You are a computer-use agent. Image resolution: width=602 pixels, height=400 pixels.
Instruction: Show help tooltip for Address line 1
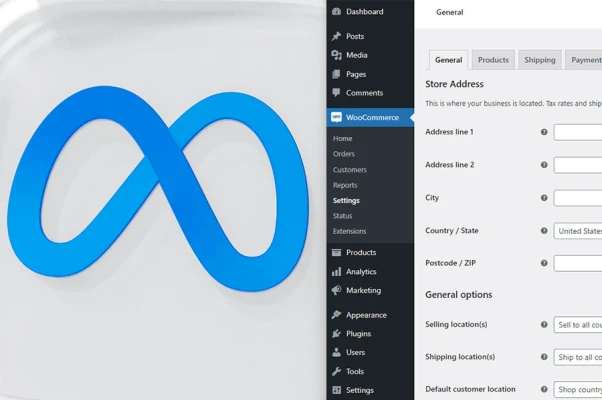click(544, 132)
